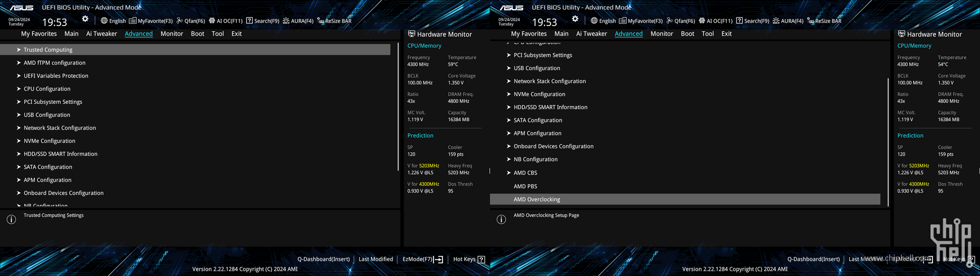The height and width of the screenshot is (276, 980).
Task: Launch Qfan(F6) in the AMD Overclocking screen
Action: click(x=681, y=21)
